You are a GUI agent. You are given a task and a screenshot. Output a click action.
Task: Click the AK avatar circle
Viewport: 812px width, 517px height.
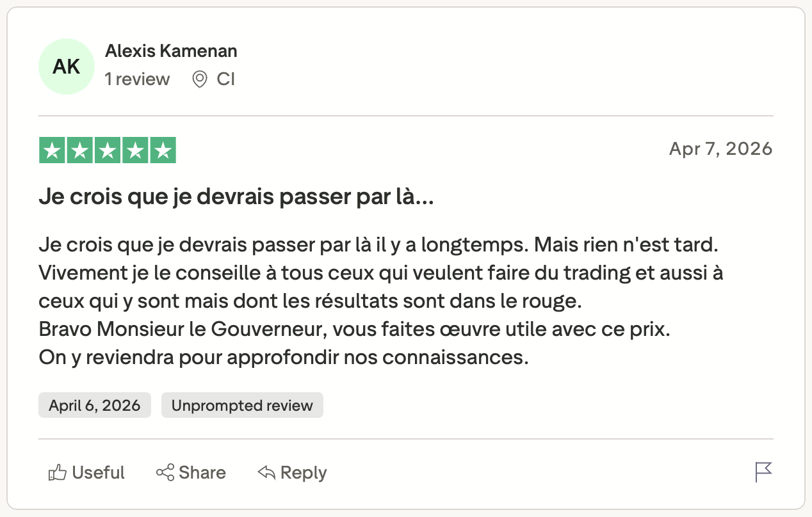tap(67, 67)
